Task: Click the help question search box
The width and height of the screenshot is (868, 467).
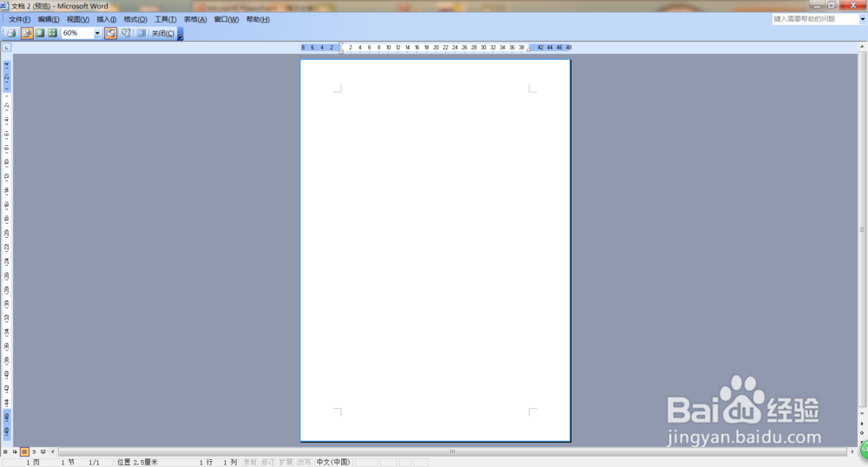Action: tap(815, 19)
